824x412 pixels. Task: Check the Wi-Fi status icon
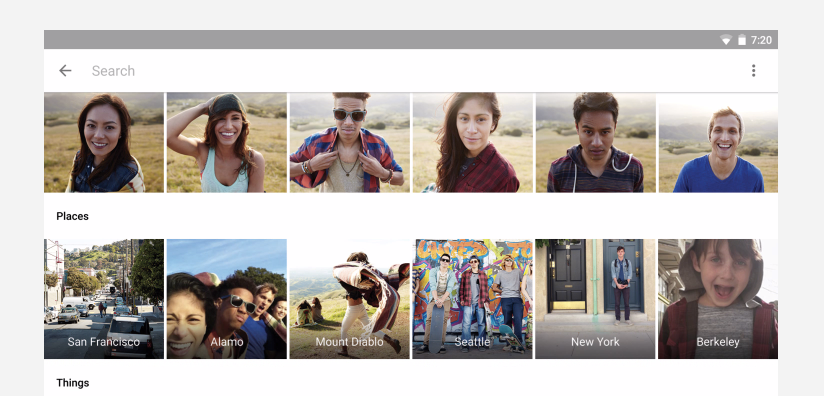click(x=726, y=40)
